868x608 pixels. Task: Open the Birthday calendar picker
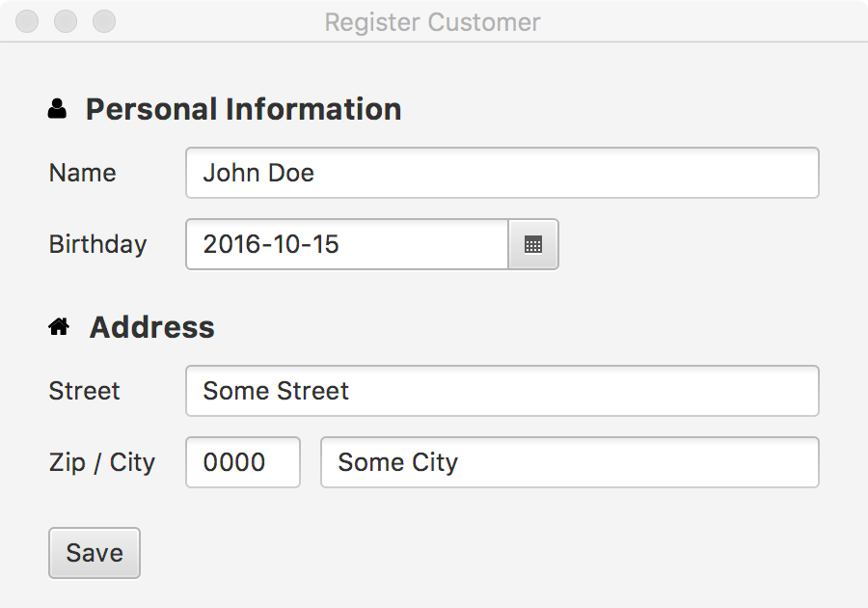pyautogui.click(x=533, y=245)
